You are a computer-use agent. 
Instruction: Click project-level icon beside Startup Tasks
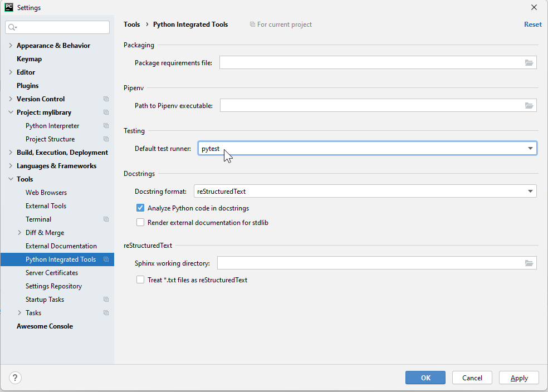click(x=106, y=300)
